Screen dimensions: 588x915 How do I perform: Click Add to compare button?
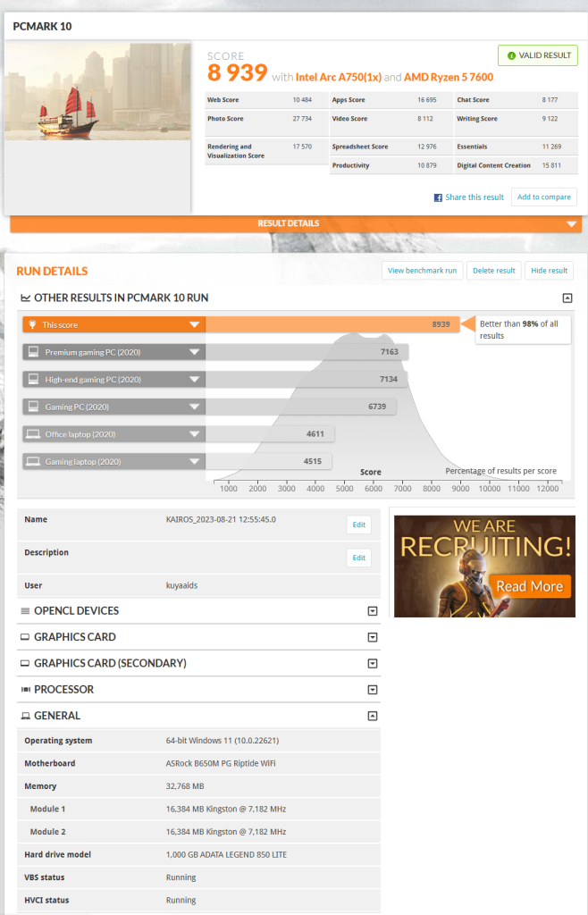[x=543, y=197]
